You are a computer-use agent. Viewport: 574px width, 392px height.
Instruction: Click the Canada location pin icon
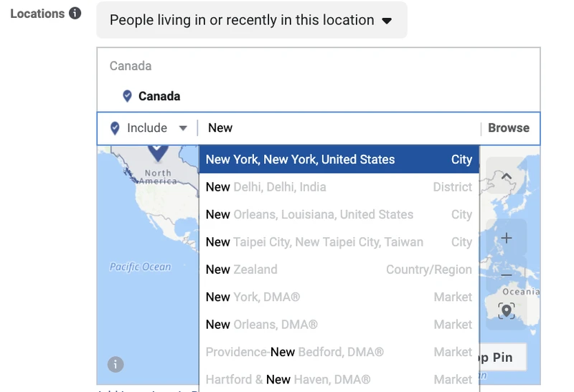point(127,96)
